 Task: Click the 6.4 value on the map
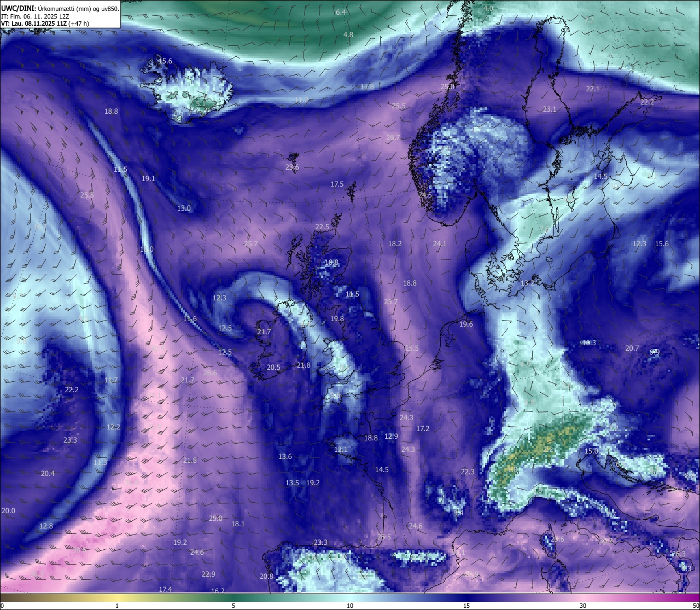coord(341,12)
